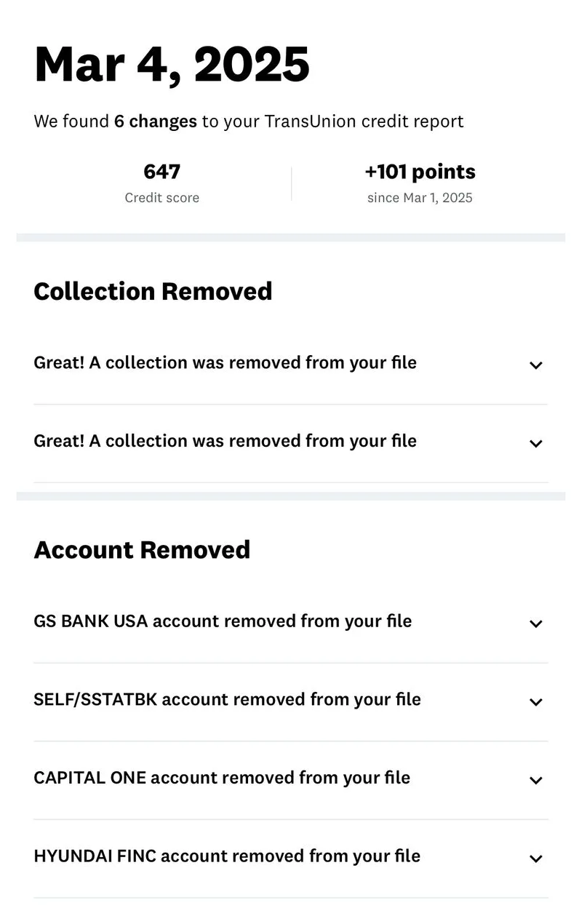Click the Mar 4, 2025 date title
Image resolution: width=579 pixels, height=924 pixels.
point(172,65)
